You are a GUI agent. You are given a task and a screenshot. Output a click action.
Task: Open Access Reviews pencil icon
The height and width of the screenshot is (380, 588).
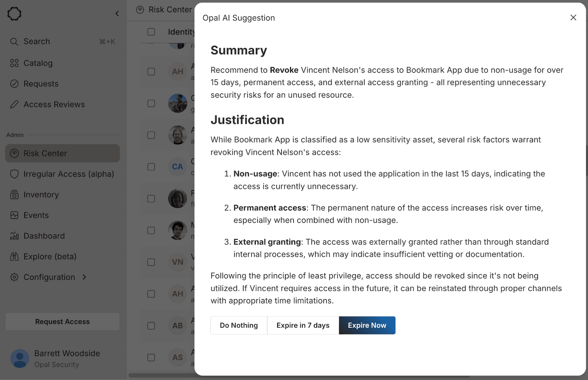[x=14, y=105]
